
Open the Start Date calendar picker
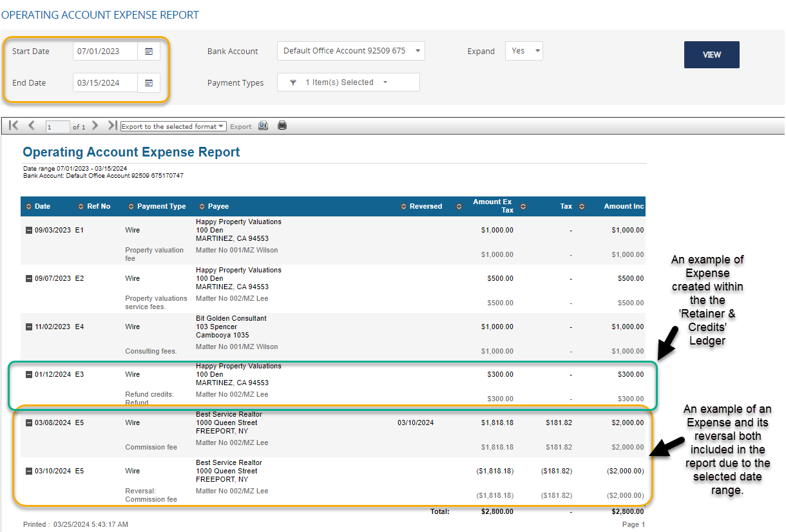point(149,51)
